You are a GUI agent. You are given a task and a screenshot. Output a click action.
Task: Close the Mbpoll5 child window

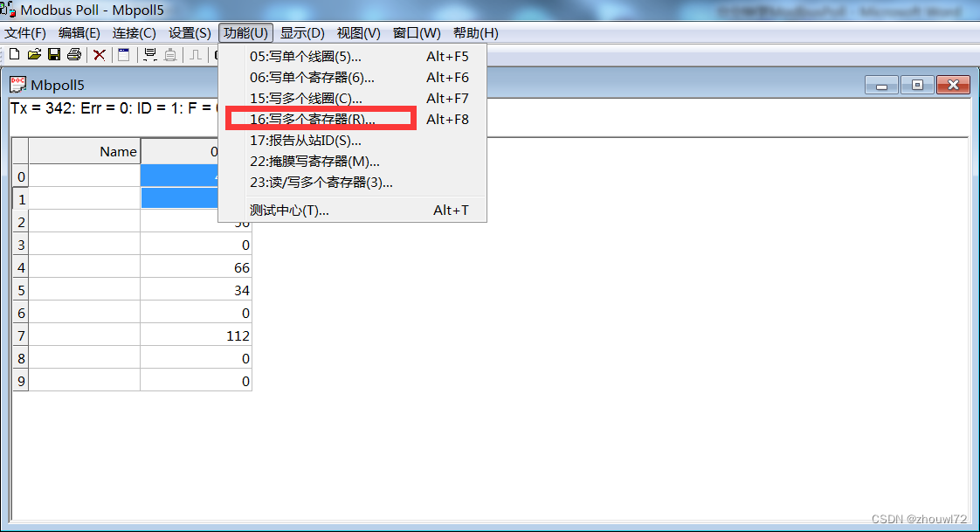[x=953, y=85]
